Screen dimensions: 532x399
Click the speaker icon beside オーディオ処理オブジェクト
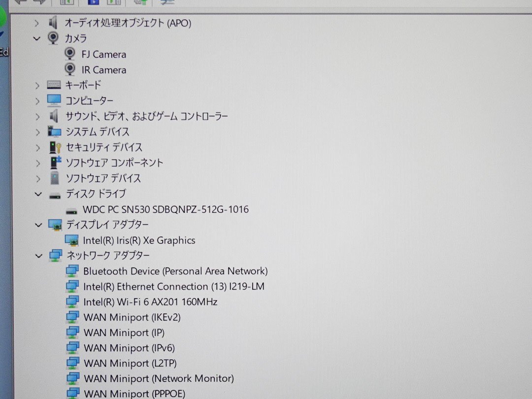click(x=53, y=23)
